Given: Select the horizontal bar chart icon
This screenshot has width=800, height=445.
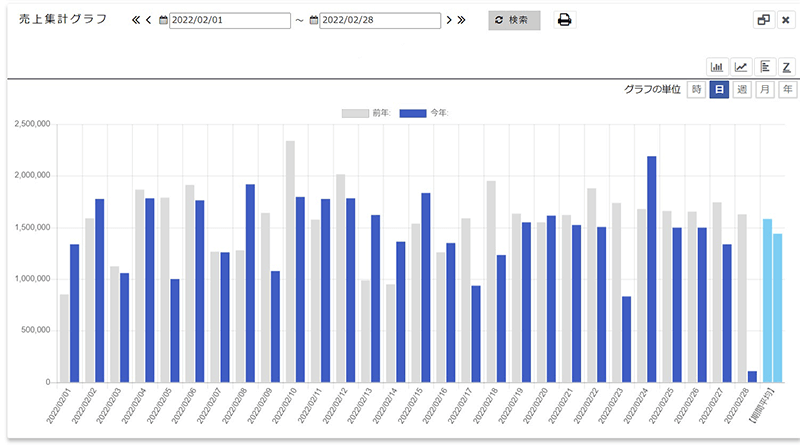Looking at the screenshot, I should click(765, 66).
